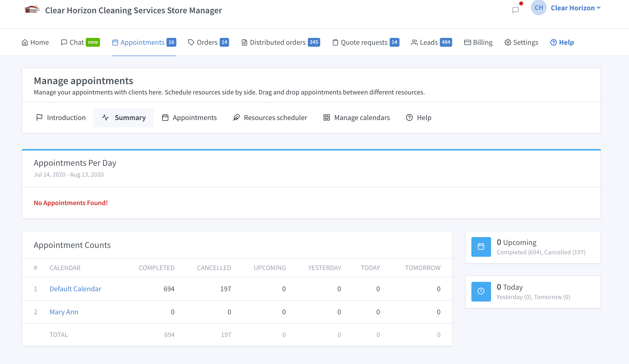Switch to the Appointments sub-tab
This screenshot has width=629, height=364.
point(189,117)
